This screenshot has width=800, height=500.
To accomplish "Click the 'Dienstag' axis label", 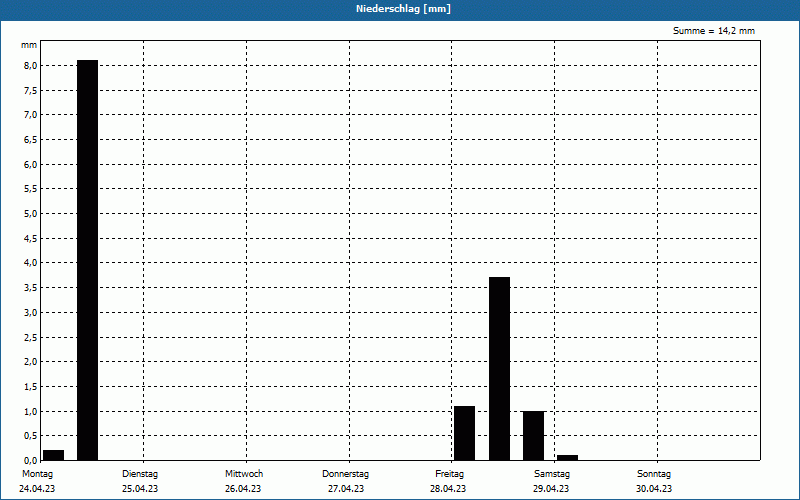I will click(140, 474).
